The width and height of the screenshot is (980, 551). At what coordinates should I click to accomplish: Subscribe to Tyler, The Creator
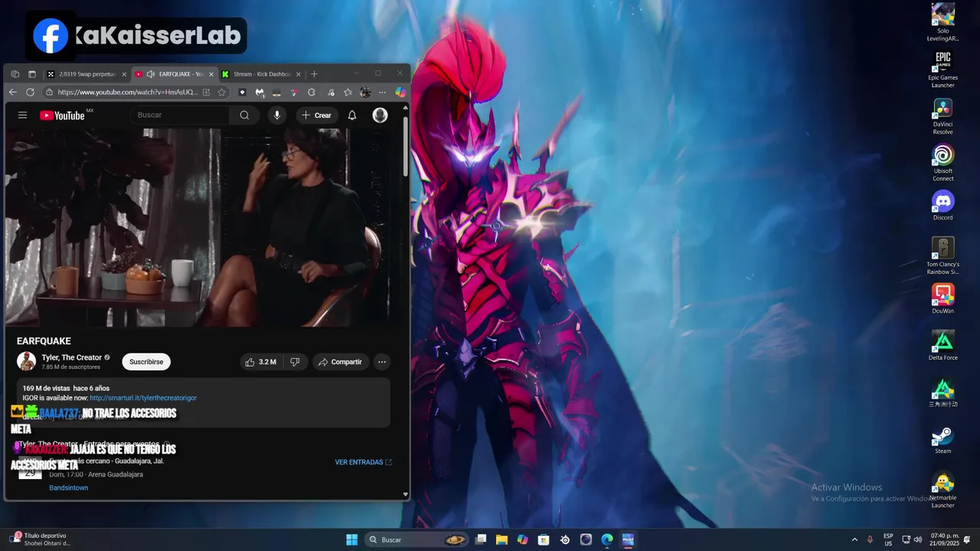[x=146, y=362]
